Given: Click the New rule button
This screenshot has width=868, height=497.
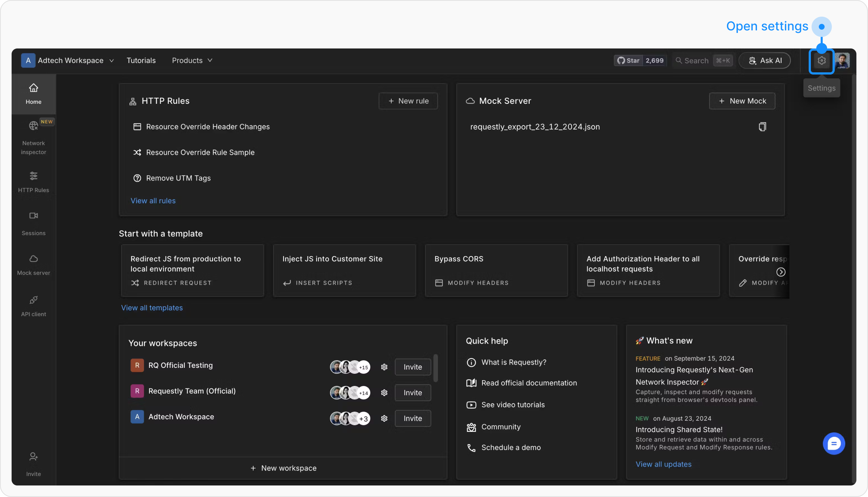Looking at the screenshot, I should point(408,101).
